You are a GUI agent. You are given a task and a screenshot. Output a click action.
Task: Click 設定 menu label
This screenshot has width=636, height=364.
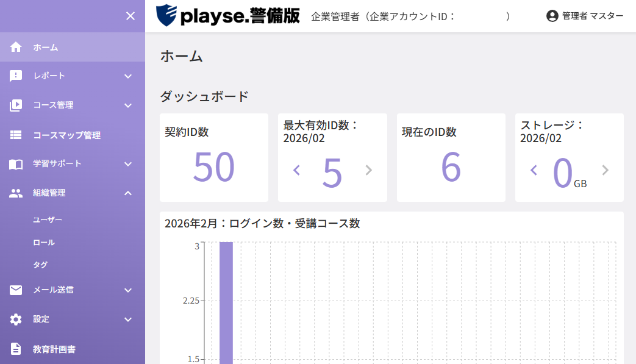[x=41, y=319]
